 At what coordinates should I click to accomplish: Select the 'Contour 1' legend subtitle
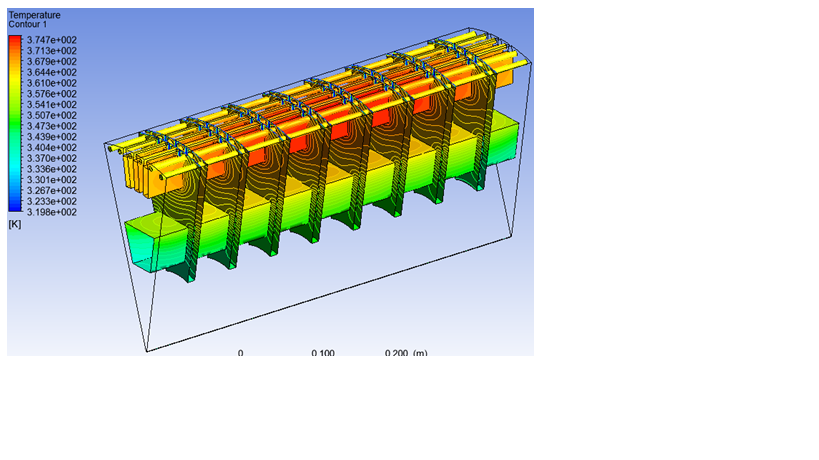pos(28,25)
